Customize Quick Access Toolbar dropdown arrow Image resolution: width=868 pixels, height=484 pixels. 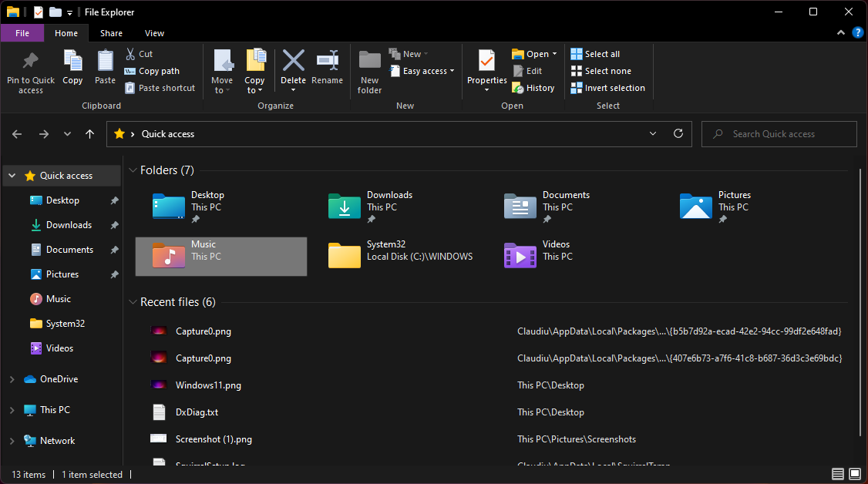pyautogui.click(x=69, y=12)
